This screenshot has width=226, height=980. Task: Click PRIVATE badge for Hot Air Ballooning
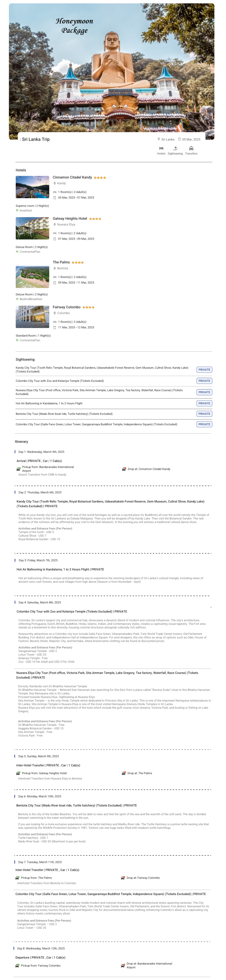click(x=204, y=403)
